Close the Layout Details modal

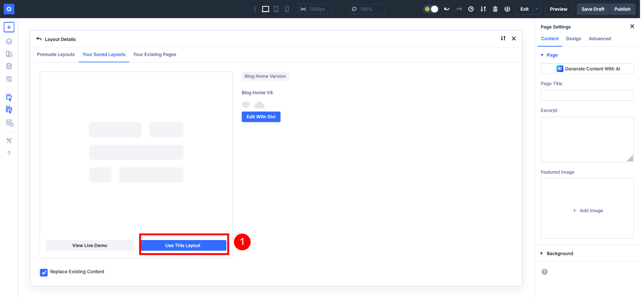point(514,38)
